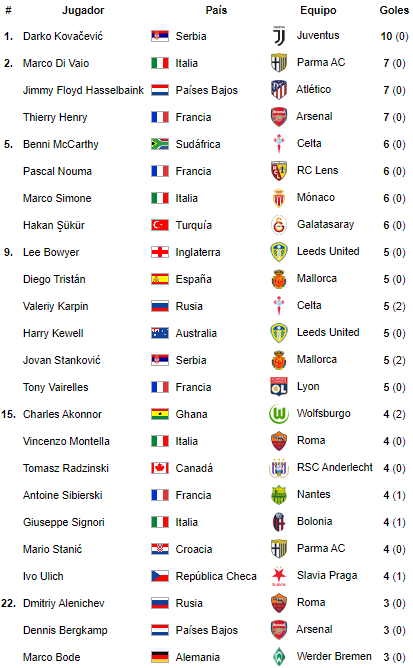The height and width of the screenshot is (668, 413).
Task: Click the Wolfsburgo green W logo
Action: click(x=279, y=414)
